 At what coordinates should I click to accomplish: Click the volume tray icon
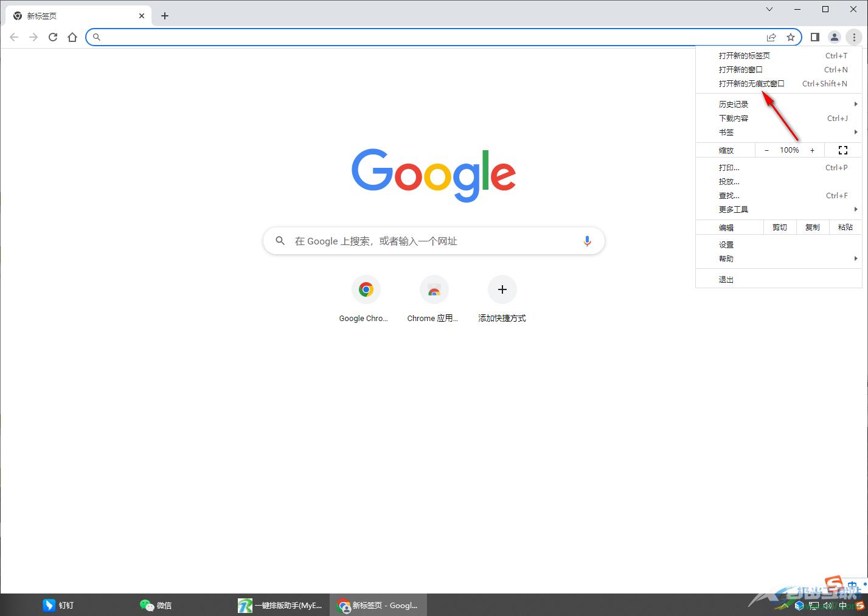(828, 606)
